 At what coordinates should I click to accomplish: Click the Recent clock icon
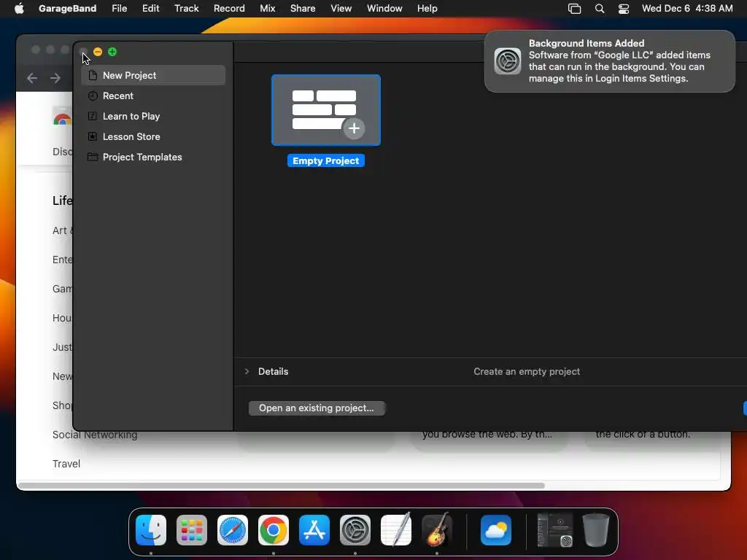93,96
